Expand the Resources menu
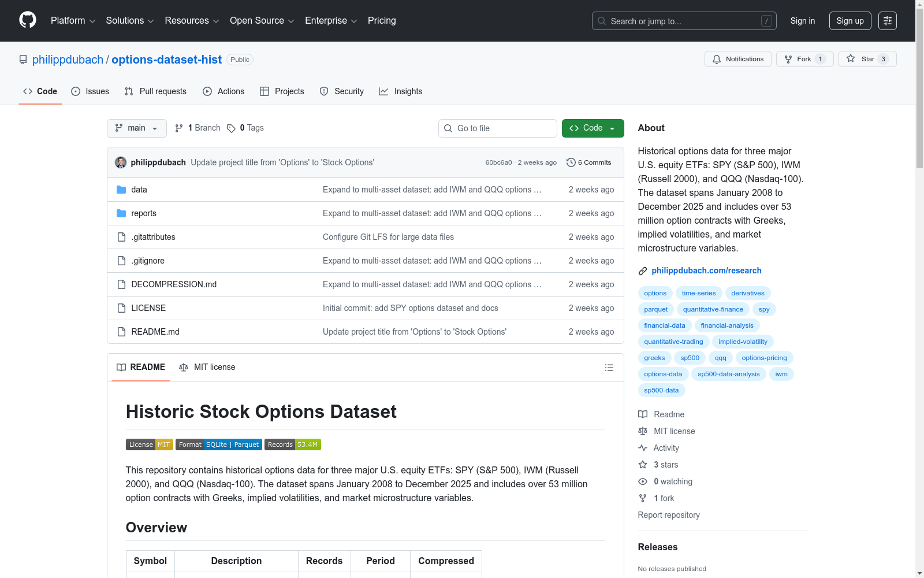 click(192, 21)
